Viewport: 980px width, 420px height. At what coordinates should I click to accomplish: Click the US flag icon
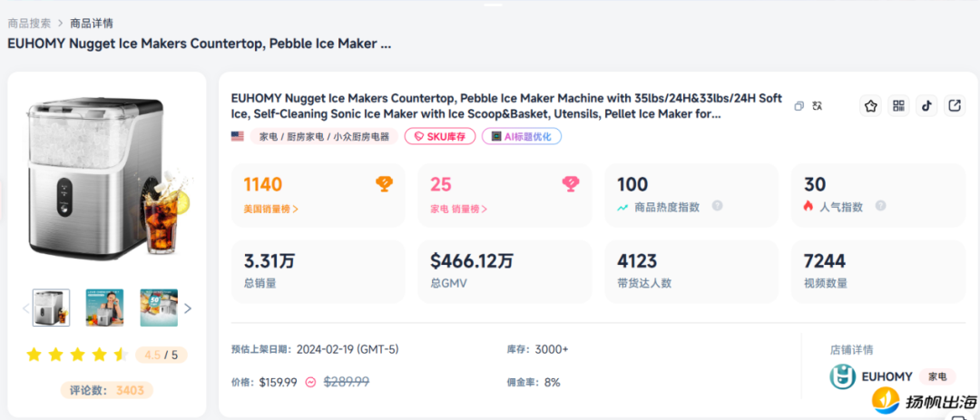(x=238, y=136)
